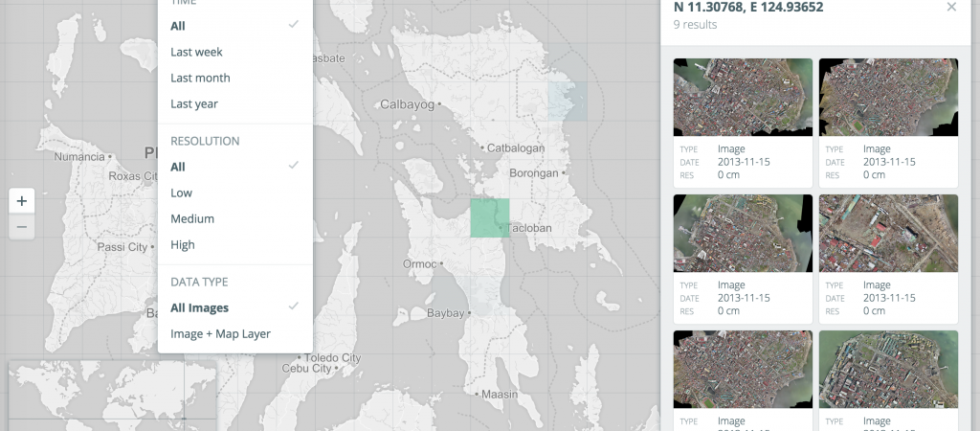Open the red-roofed buildings thumbnail
This screenshot has width=980, height=431.
888,234
